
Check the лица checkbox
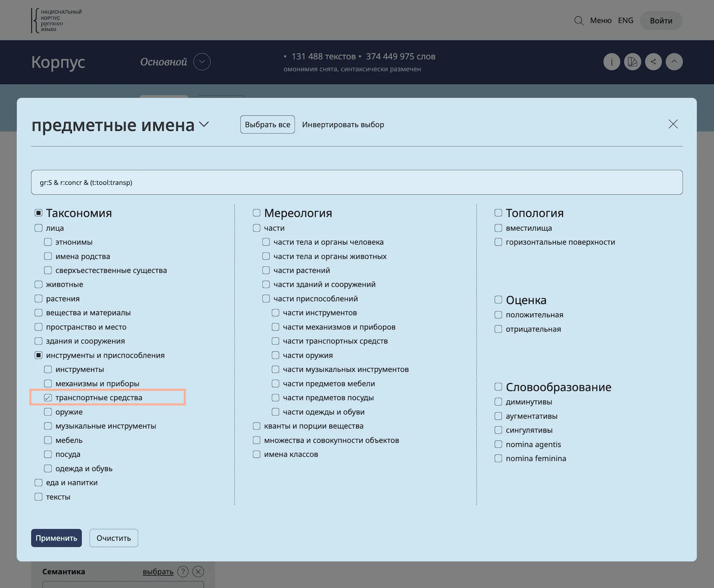tap(38, 228)
